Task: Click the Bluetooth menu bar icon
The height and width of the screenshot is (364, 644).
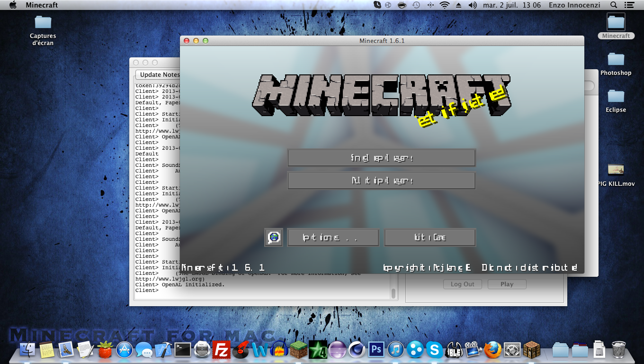Action: [x=430, y=5]
